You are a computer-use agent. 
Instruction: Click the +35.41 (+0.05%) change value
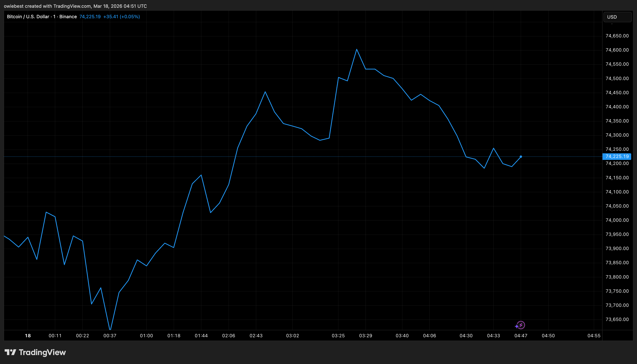coord(121,17)
